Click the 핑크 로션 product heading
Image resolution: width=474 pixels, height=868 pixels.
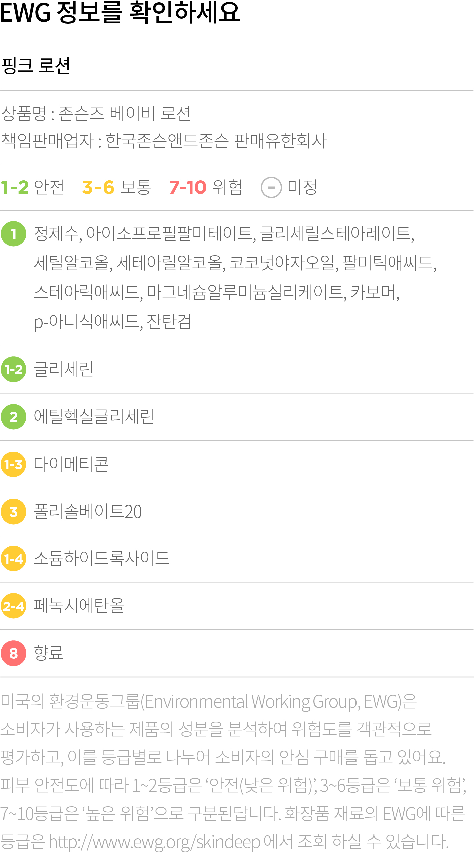36,66
